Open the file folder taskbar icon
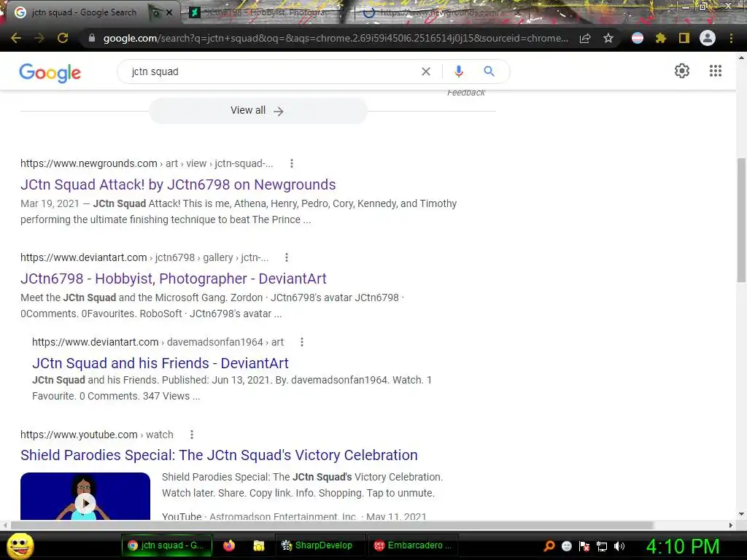 [259, 545]
